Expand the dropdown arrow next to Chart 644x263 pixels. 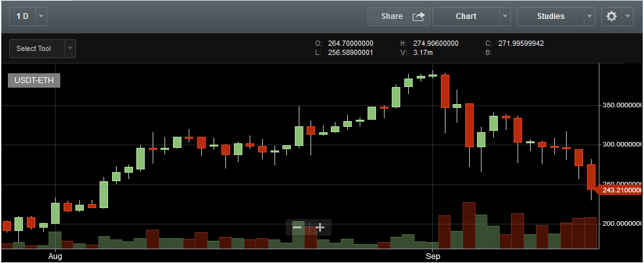pyautogui.click(x=505, y=16)
